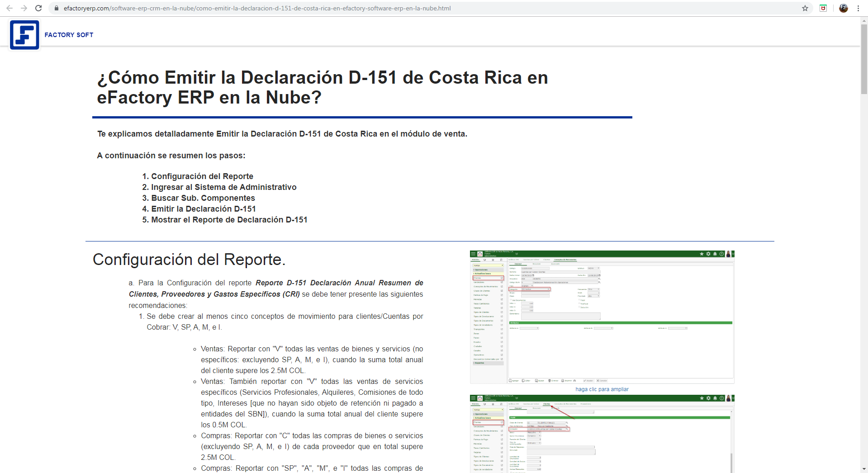The image size is (868, 473).
Task: Click the vertical scrollbar thumb
Action: (864, 59)
